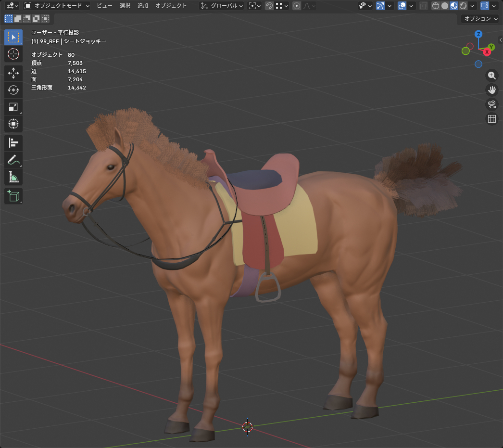The image size is (503, 448).
Task: Toggle viewport overlays display
Action: click(x=402, y=6)
